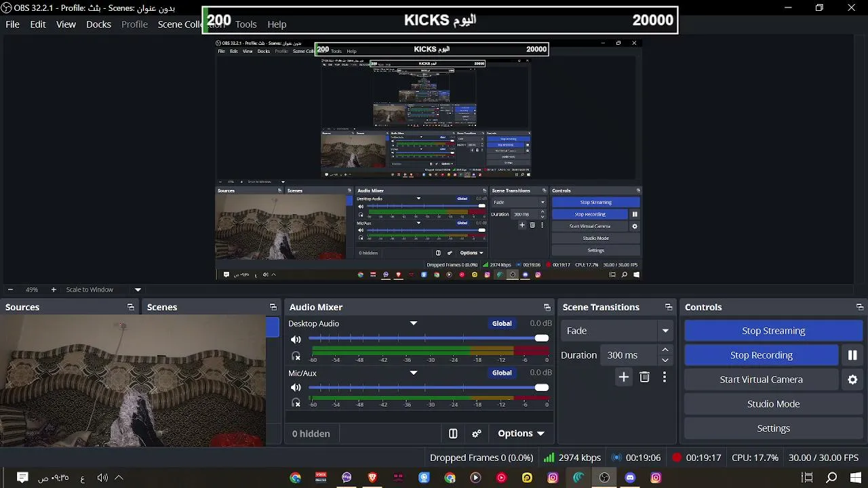Image resolution: width=868 pixels, height=488 pixels.
Task: Click the recording timer '00:19:17'
Action: pyautogui.click(x=696, y=457)
